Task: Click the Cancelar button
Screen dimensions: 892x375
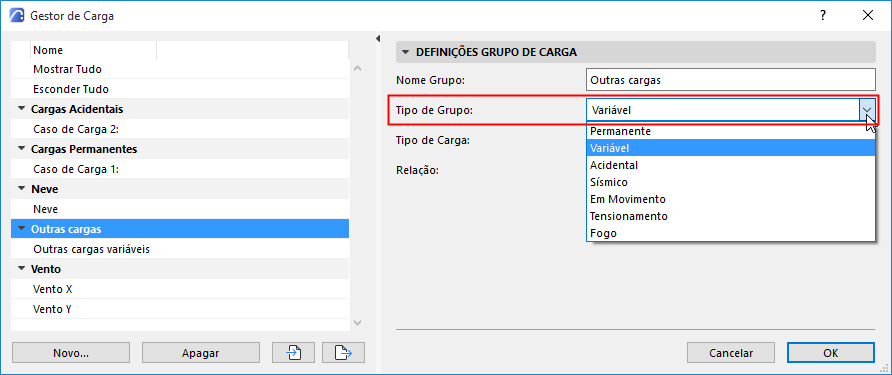Action: 731,353
